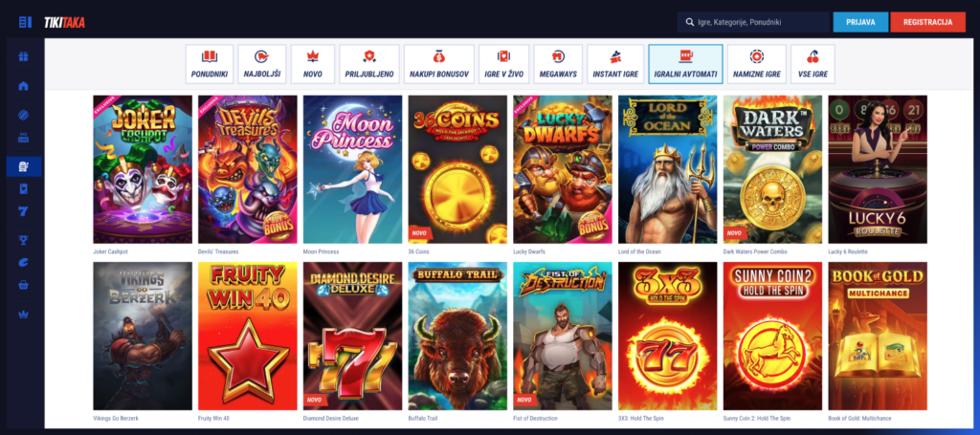Launch the Fruity Win 40 thumbnail
Image resolution: width=980 pixels, height=435 pixels.
click(248, 336)
